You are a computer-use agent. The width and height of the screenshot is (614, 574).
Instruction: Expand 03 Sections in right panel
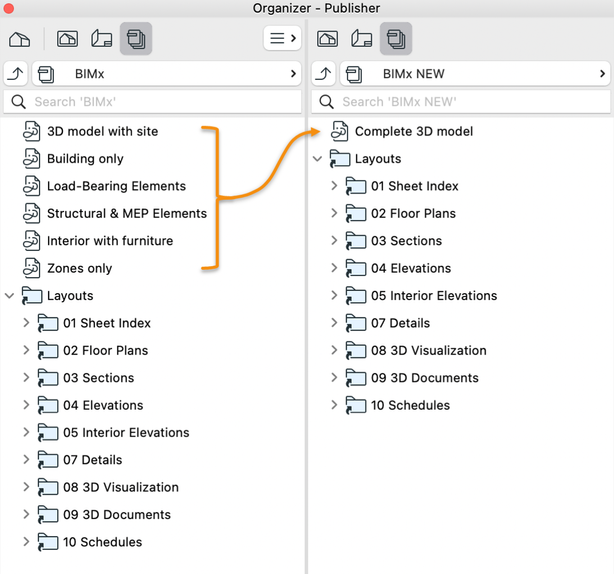(334, 241)
